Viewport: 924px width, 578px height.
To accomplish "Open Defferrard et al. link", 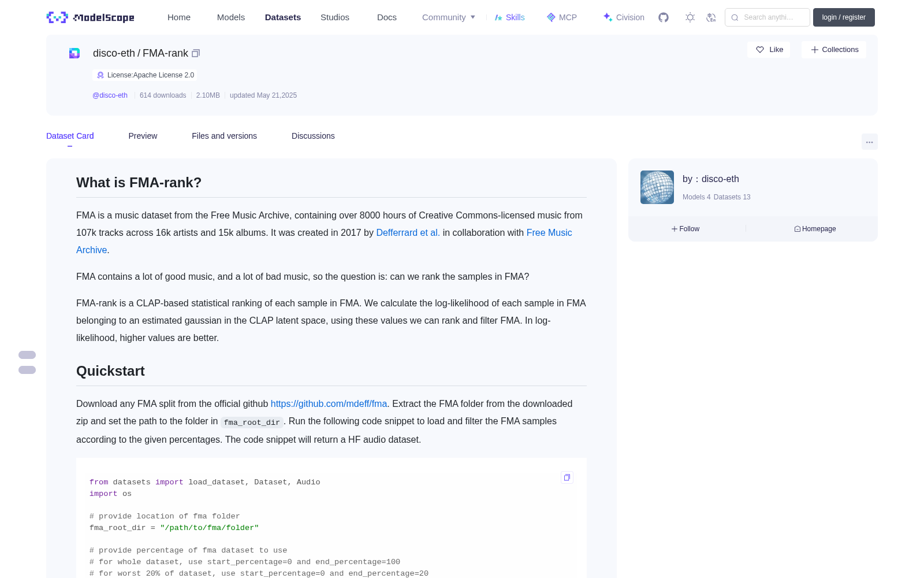I will click(x=408, y=232).
